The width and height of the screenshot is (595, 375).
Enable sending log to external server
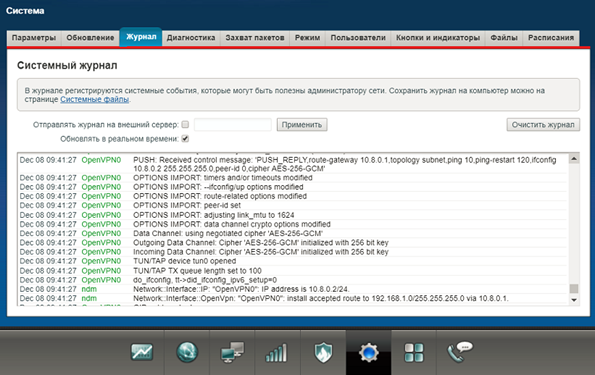[x=185, y=124]
